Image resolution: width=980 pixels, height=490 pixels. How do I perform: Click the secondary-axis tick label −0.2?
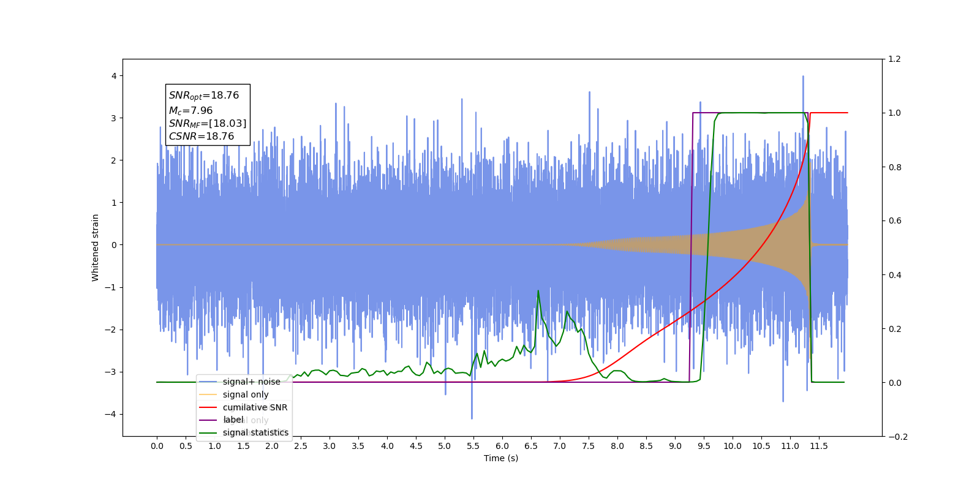(898, 437)
